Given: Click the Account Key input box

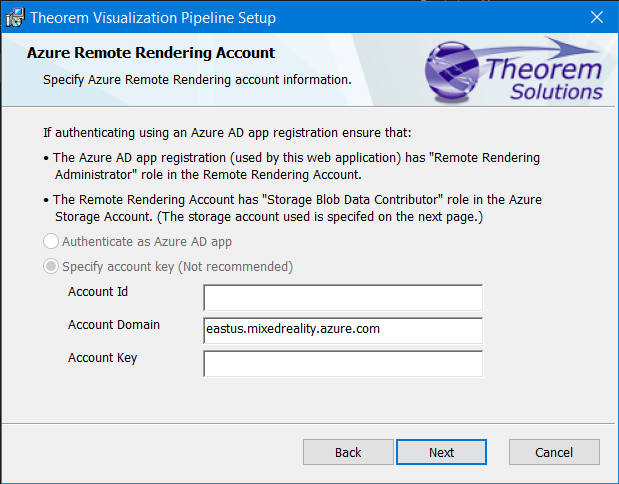Looking at the screenshot, I should (342, 363).
